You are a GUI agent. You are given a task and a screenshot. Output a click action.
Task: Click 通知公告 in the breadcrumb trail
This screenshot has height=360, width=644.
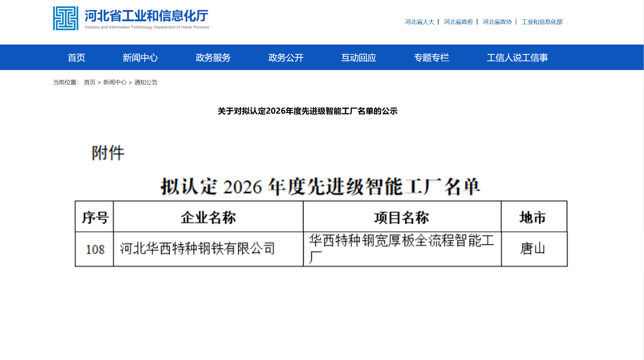146,82
